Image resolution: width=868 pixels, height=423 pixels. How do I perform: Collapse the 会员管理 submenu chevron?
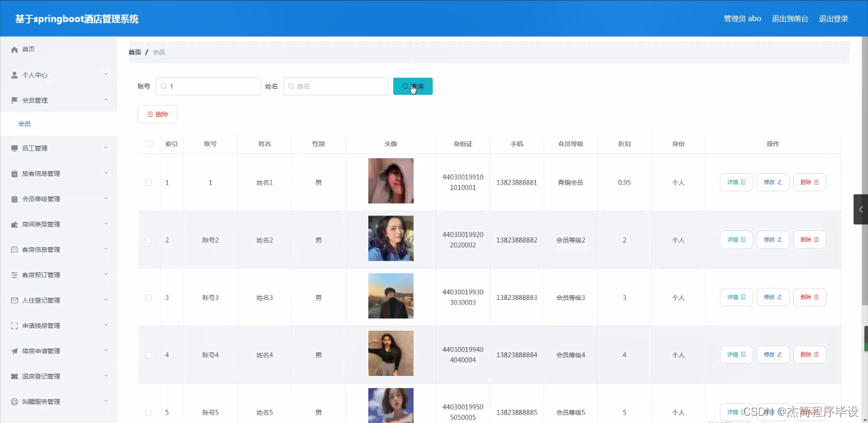tap(106, 100)
